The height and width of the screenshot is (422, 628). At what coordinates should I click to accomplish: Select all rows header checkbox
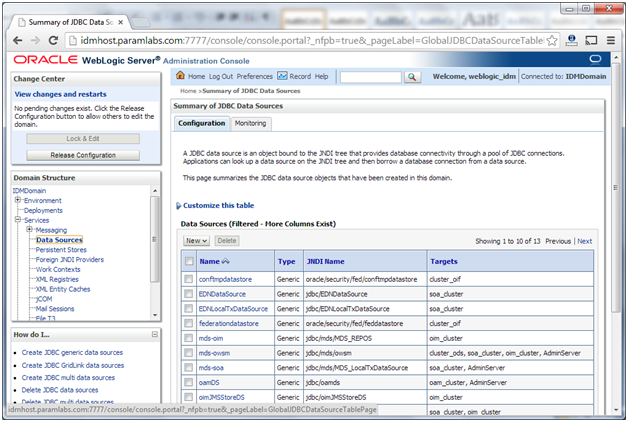pyautogui.click(x=189, y=261)
